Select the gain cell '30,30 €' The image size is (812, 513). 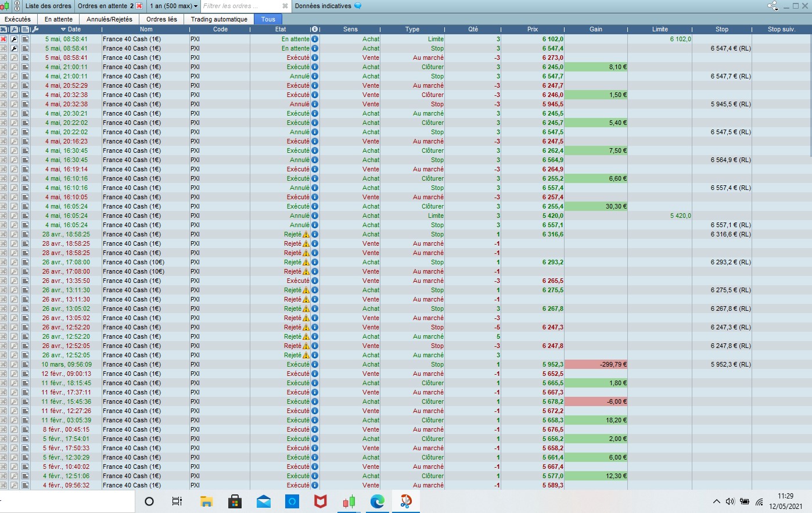596,206
